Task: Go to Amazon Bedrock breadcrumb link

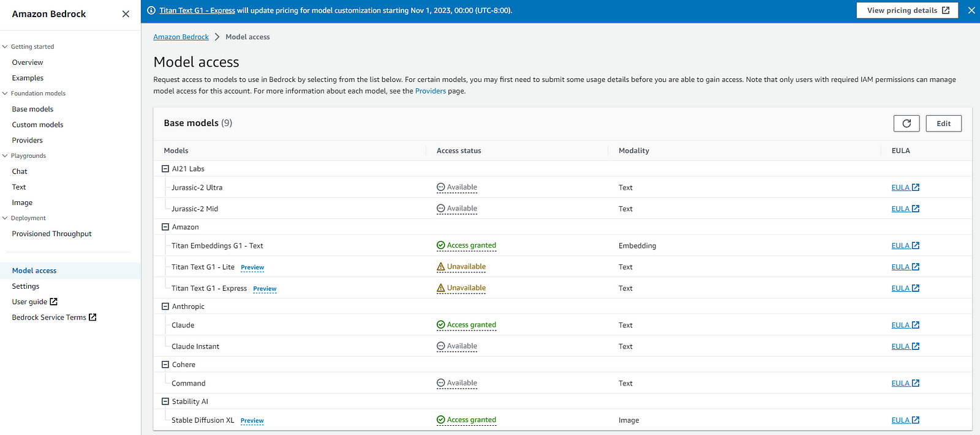Action: coord(181,37)
